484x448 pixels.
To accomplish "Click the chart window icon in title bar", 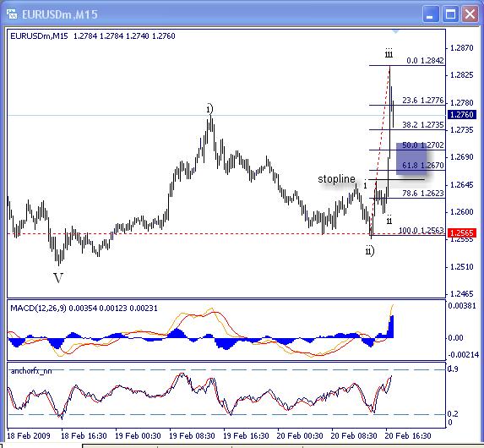I will [x=12, y=14].
